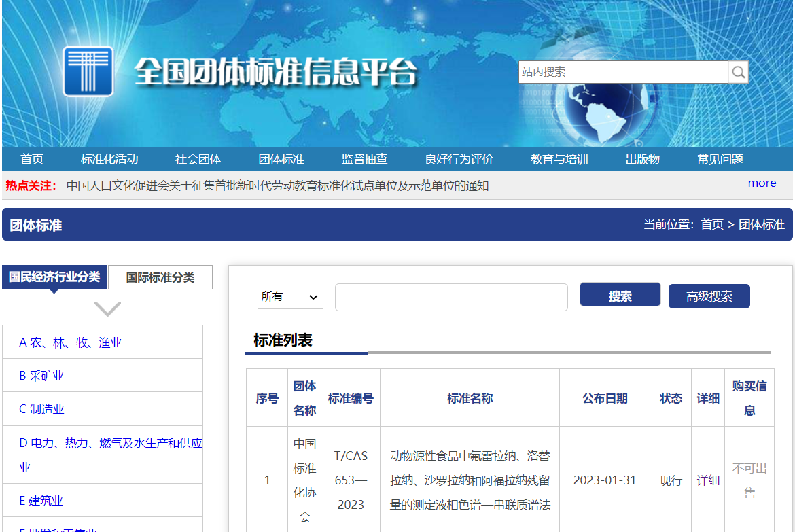Click the 公布日期 column header
Screen dimensions: 795x532
(605, 398)
